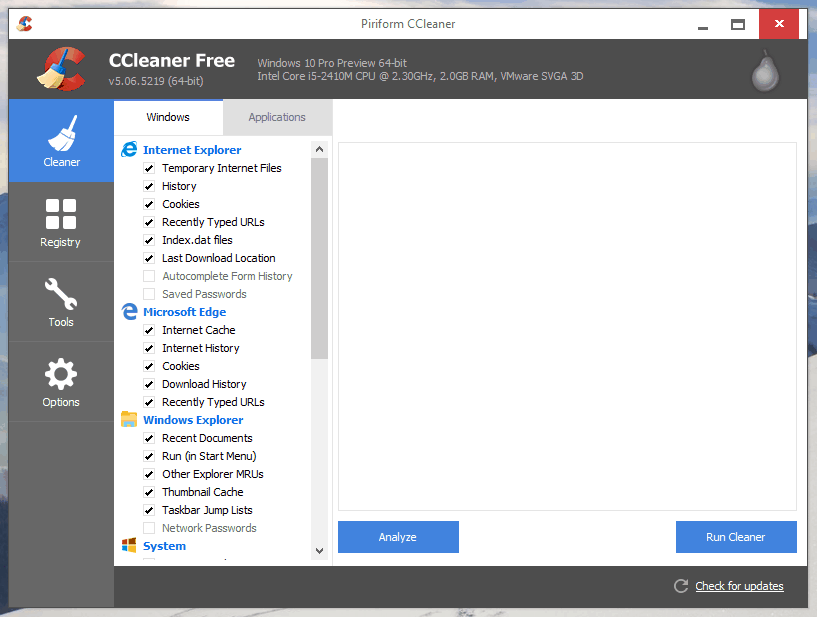Uncheck Last Download Location
The height and width of the screenshot is (617, 817).
pyautogui.click(x=149, y=258)
